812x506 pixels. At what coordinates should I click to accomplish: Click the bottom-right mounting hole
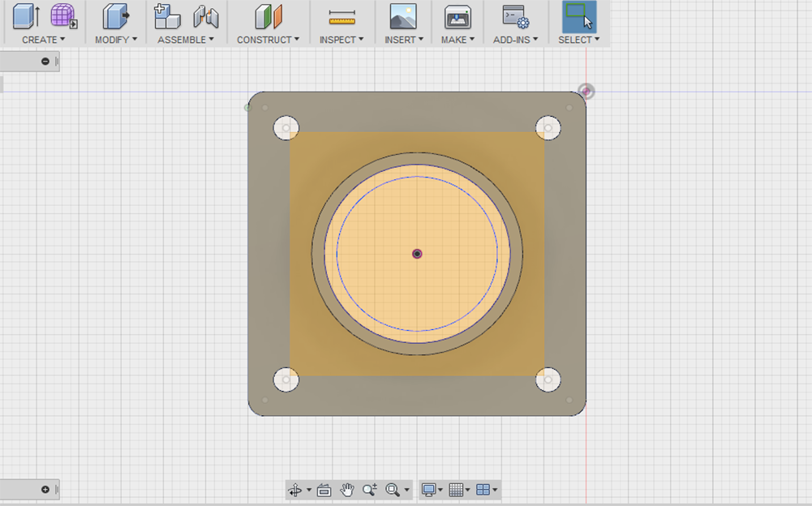548,379
